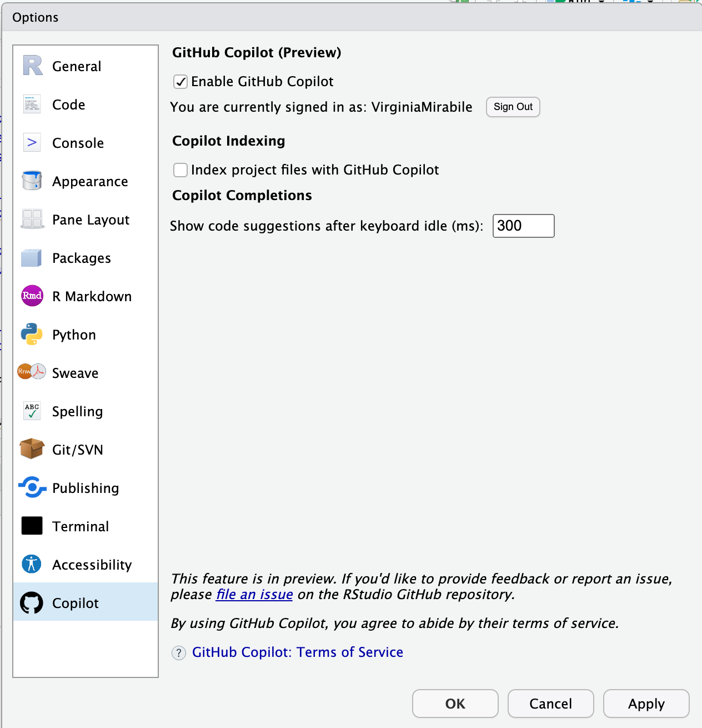This screenshot has height=728, width=702.
Task: Go to the Sweave options section
Action: (75, 373)
